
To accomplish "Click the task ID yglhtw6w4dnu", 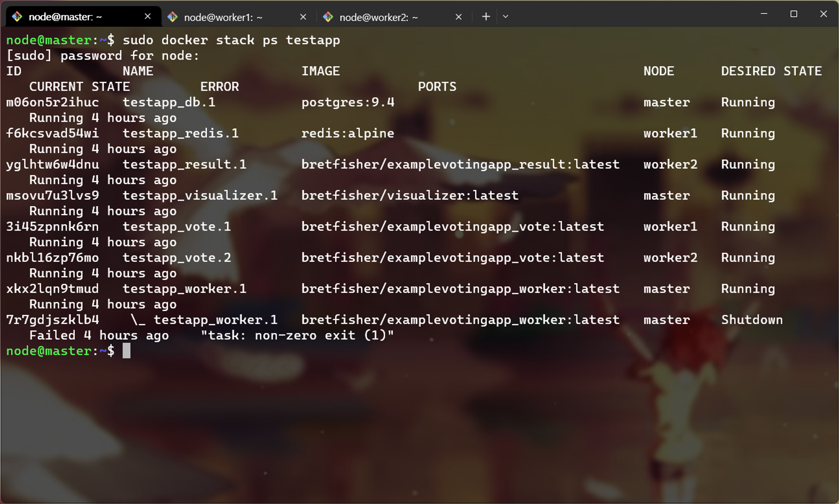I will pyautogui.click(x=52, y=164).
